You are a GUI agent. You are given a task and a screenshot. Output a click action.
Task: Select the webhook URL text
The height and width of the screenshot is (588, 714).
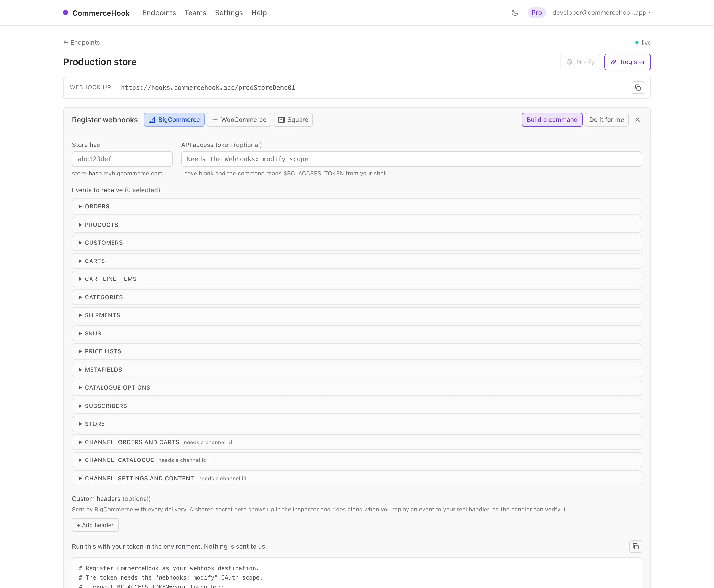(208, 88)
